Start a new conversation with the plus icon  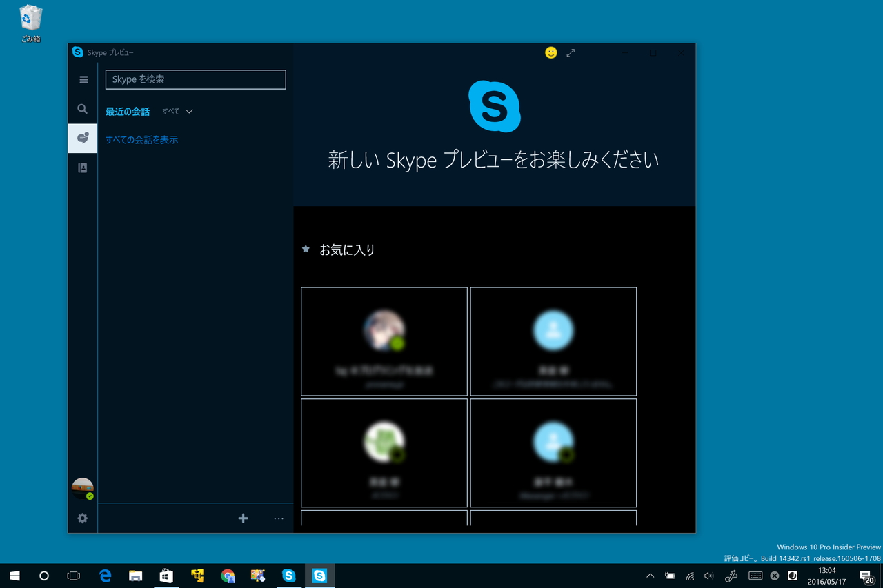[243, 518]
